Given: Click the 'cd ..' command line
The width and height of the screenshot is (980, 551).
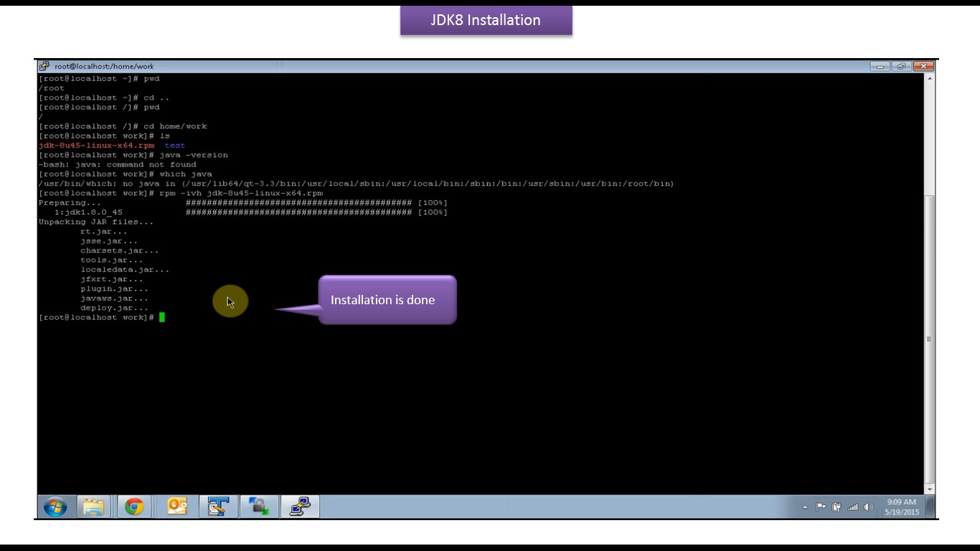Looking at the screenshot, I should [x=104, y=98].
